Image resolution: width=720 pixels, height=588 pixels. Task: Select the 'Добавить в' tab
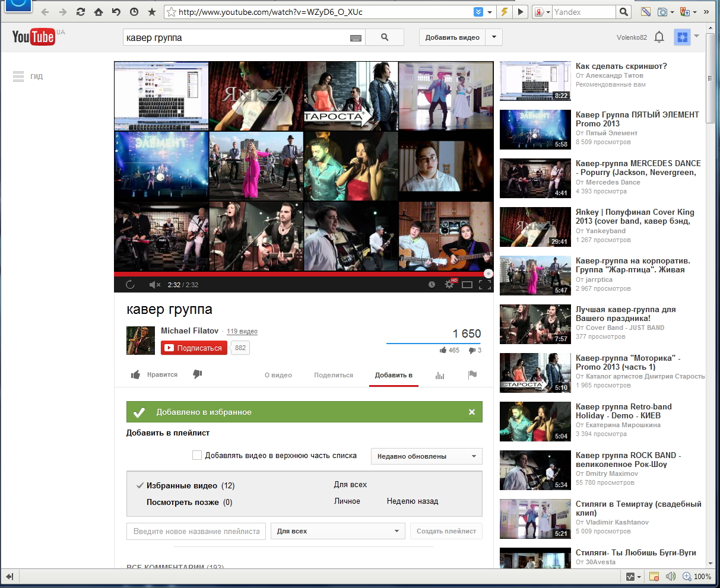[x=394, y=375]
